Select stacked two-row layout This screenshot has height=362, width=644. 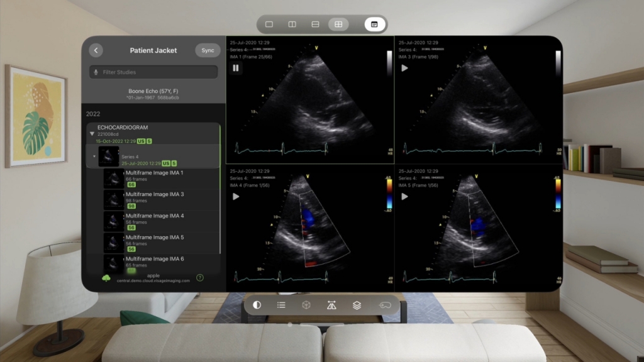[x=316, y=25]
